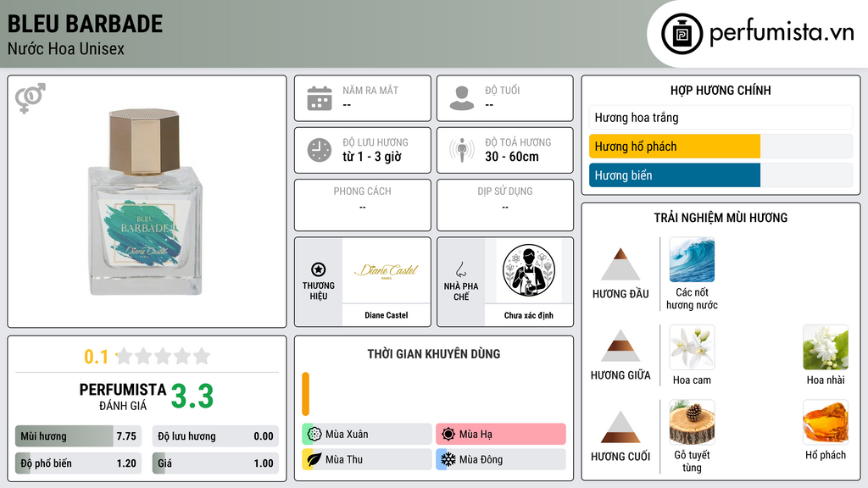Click the sillage person icon for Độ toả hương
The width and height of the screenshot is (868, 488).
click(462, 150)
